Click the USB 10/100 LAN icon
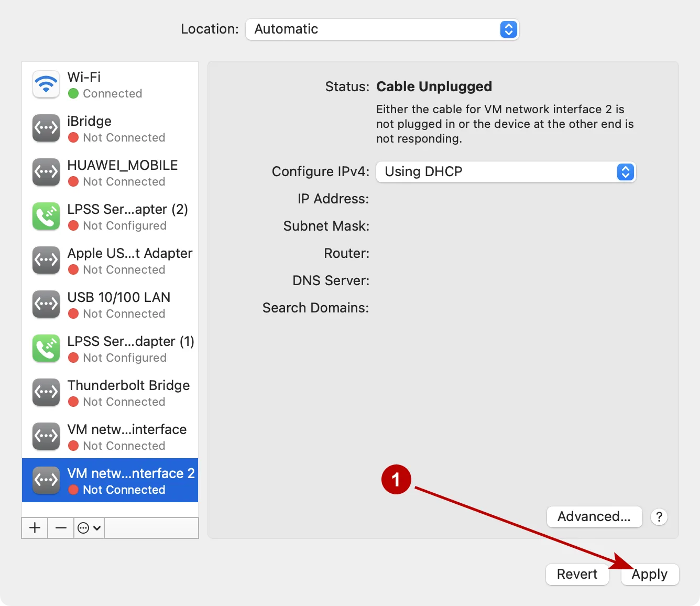The height and width of the screenshot is (606, 700). [x=46, y=304]
